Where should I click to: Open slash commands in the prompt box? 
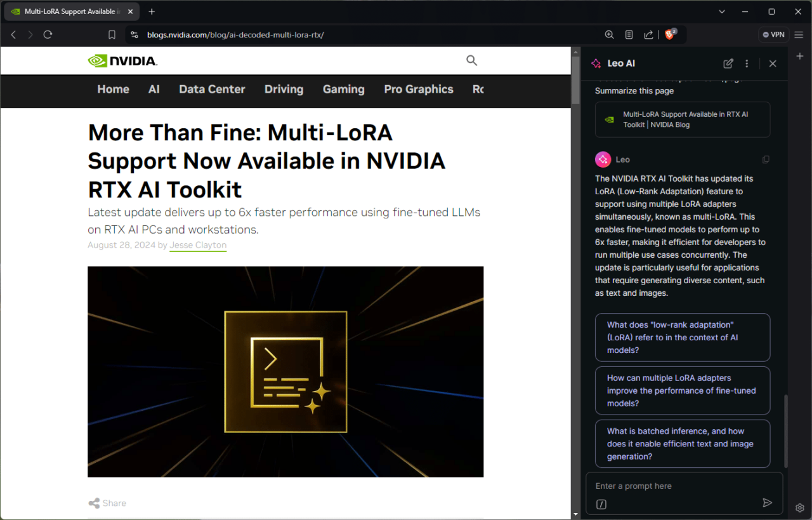[601, 503]
